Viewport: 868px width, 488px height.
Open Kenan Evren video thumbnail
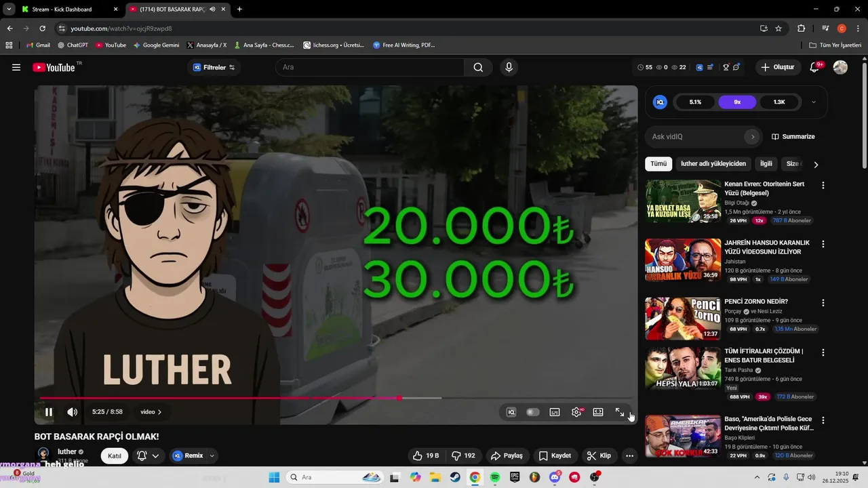tap(683, 201)
